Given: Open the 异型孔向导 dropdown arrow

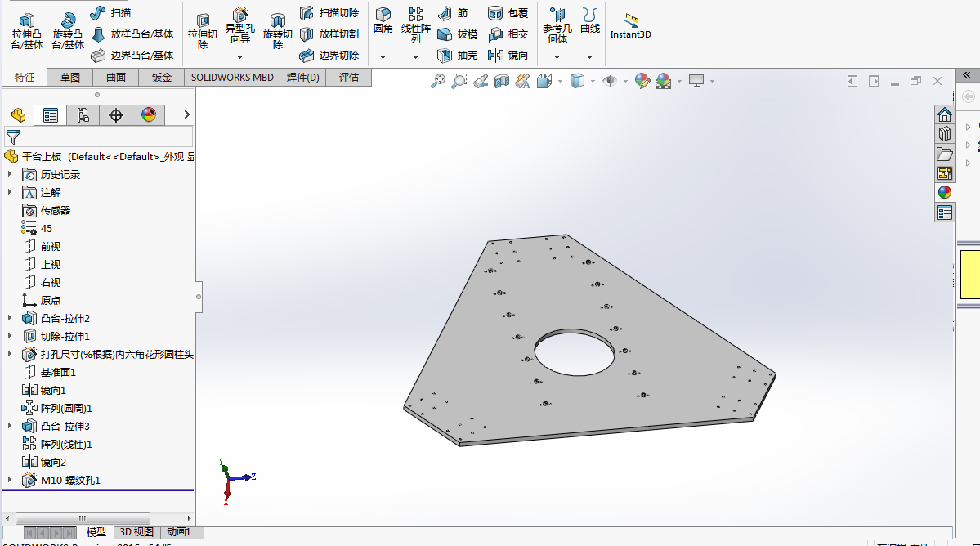Looking at the screenshot, I should tap(240, 57).
